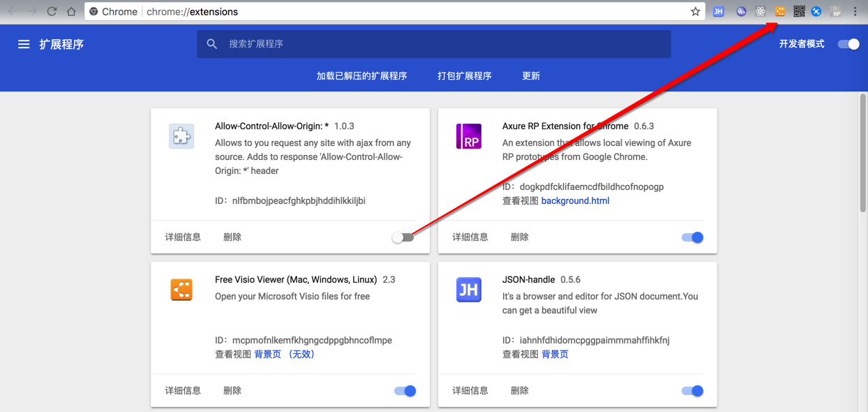Screen dimensions: 868x412
Task: Click the Axure RP extension card icon
Action: tap(469, 136)
